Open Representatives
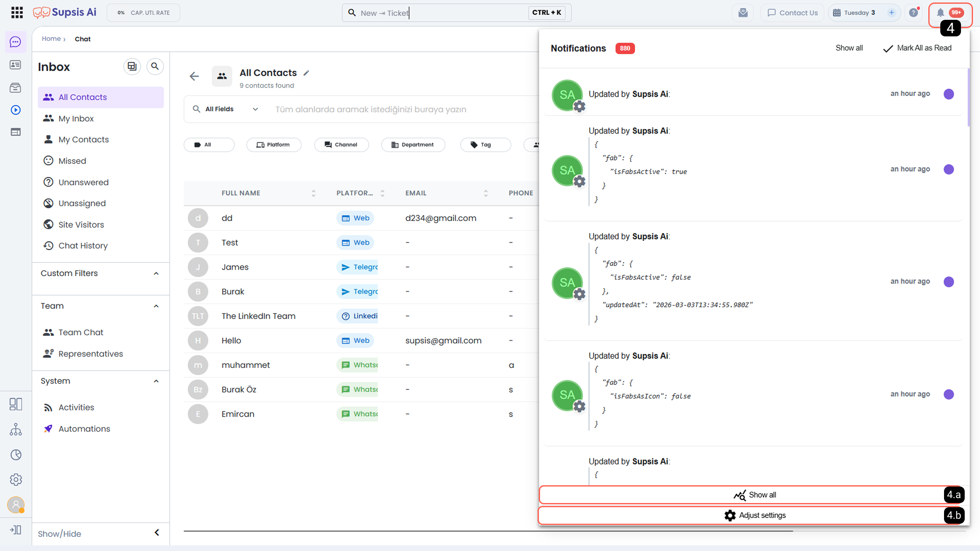The height and width of the screenshot is (551, 980). tap(100, 354)
